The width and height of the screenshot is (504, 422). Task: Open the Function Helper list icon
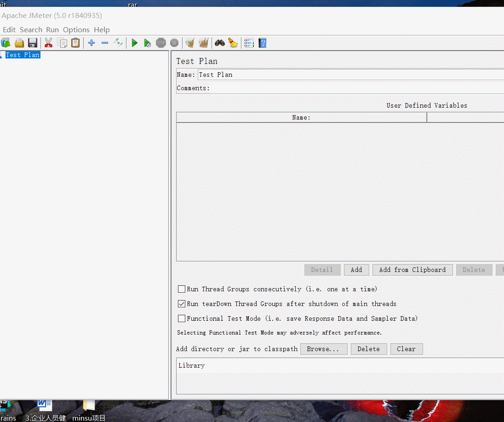249,43
